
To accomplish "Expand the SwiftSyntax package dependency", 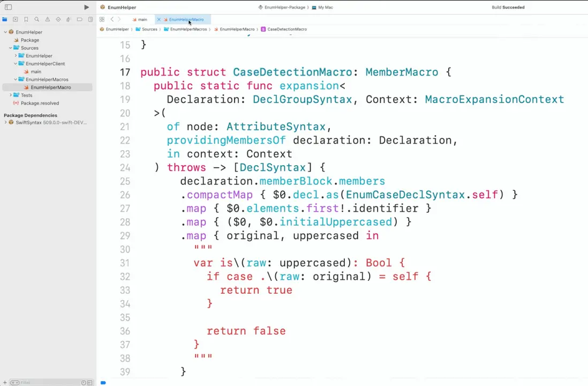I will 5,123.
